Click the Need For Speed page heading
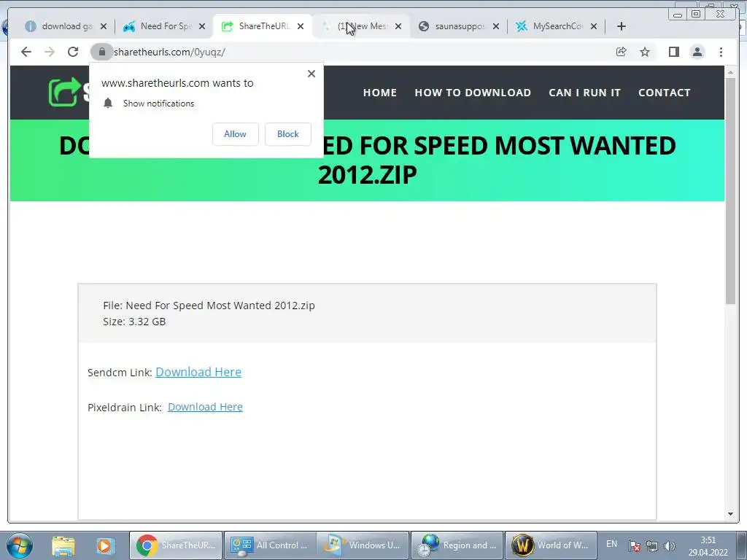This screenshot has width=747, height=560. (368, 160)
